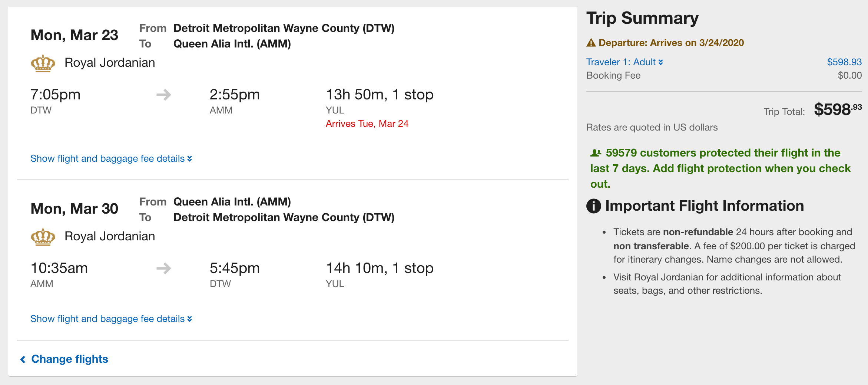
Task: Expand departure flight and baggage fee details
Action: click(111, 159)
